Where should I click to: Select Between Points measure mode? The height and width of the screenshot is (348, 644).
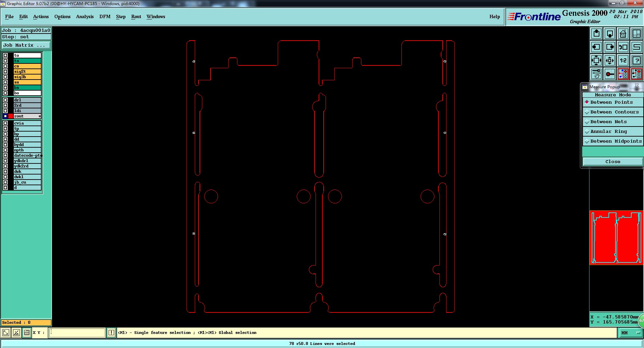pos(613,102)
